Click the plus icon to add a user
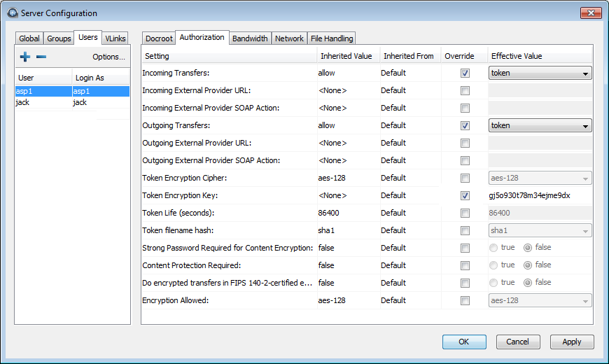 [x=25, y=57]
